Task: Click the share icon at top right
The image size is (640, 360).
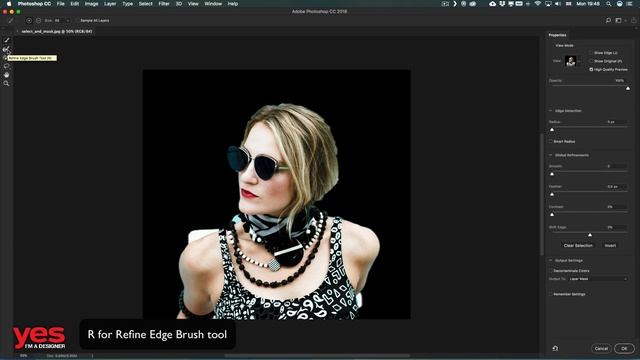Action: [633, 20]
